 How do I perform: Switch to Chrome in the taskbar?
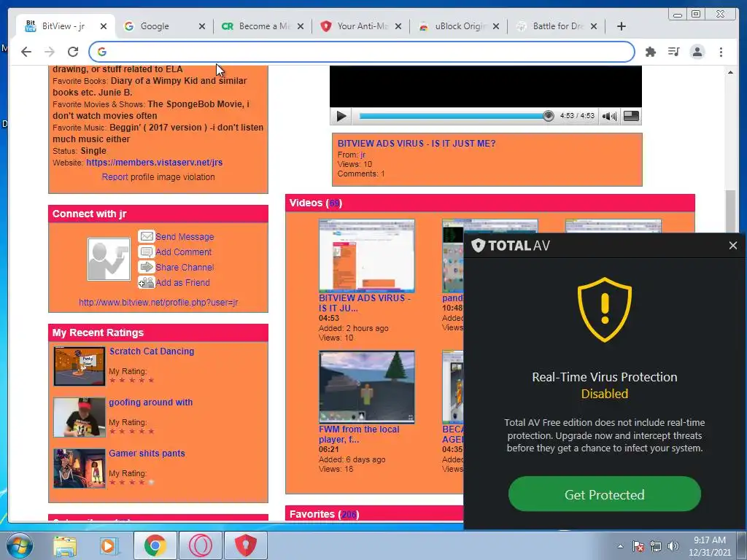(x=155, y=545)
